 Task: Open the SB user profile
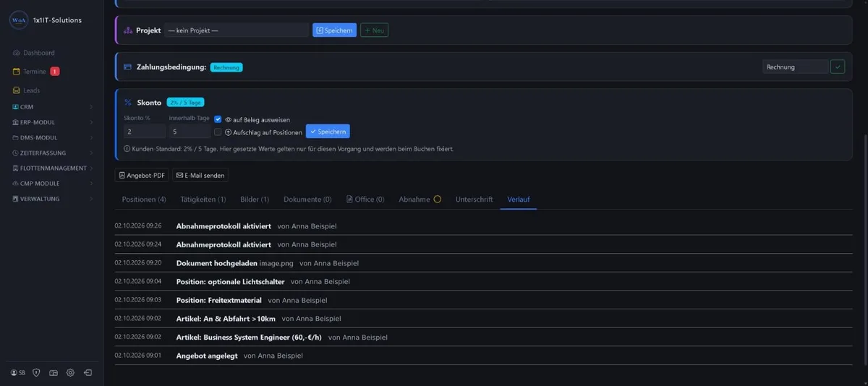pos(18,373)
